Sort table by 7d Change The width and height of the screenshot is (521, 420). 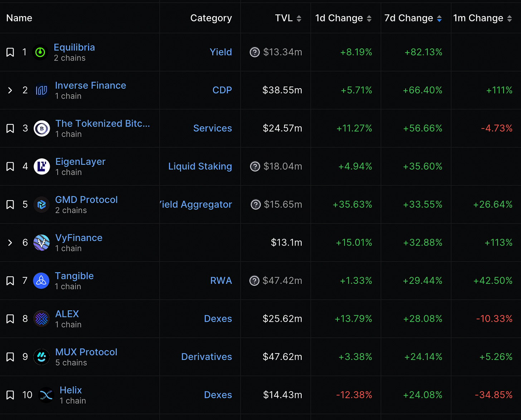[x=439, y=18]
